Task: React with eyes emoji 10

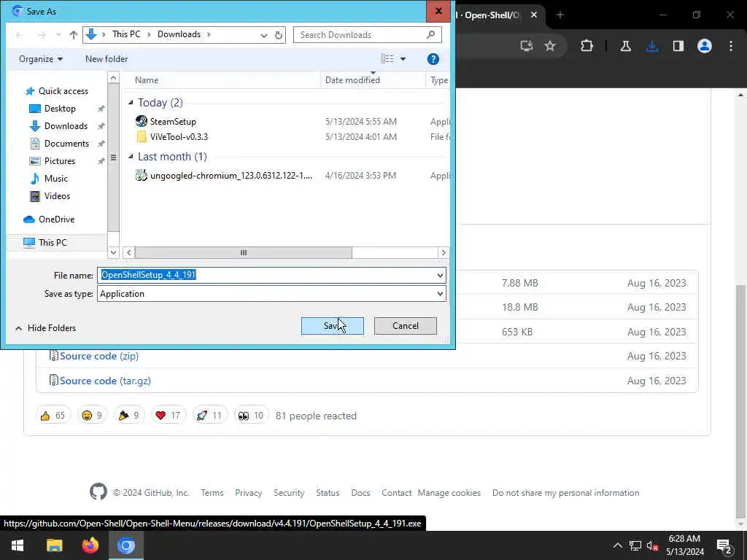Action: tap(251, 416)
